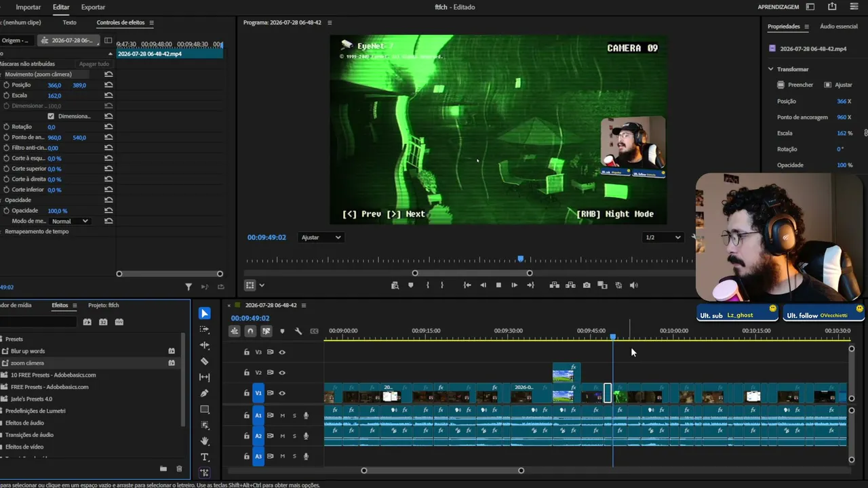Click the filter funnel icon in Effect Controls
The image size is (868, 488).
coord(189,287)
